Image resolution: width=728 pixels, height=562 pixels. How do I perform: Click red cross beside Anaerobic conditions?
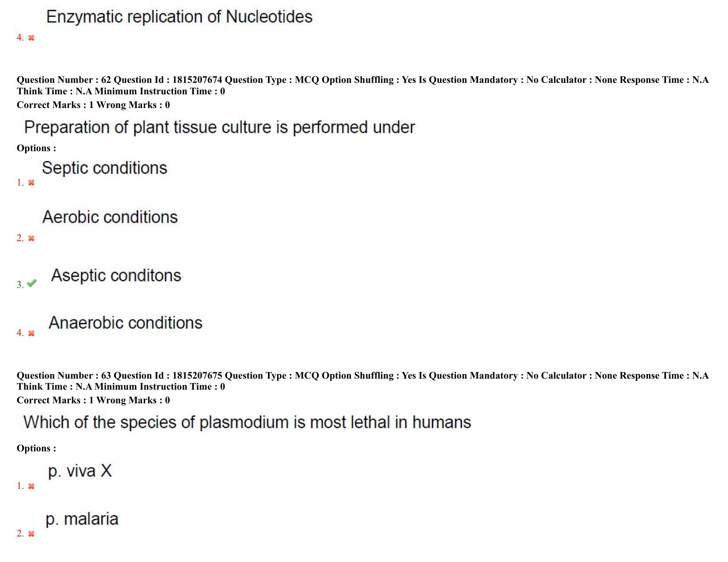[31, 333]
